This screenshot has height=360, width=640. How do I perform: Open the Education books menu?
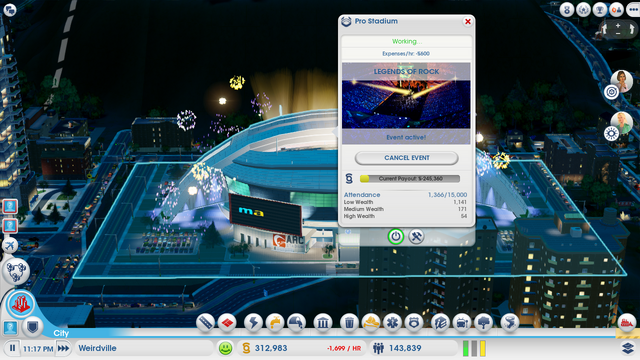440,322
